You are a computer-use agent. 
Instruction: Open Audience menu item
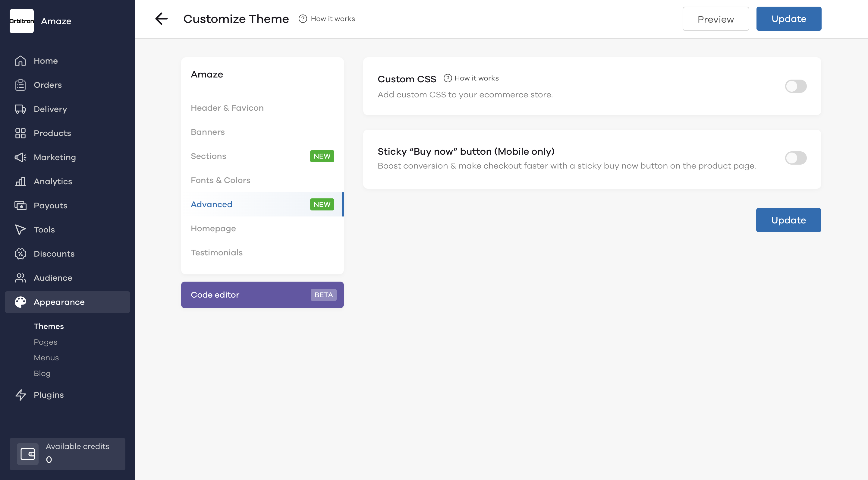pos(68,278)
